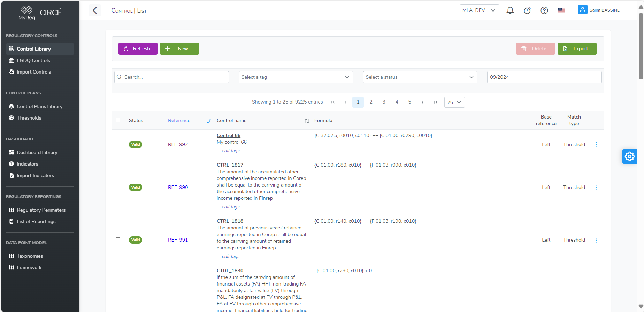
Task: Open EGDQ Controls in sidebar
Action: pos(33,60)
